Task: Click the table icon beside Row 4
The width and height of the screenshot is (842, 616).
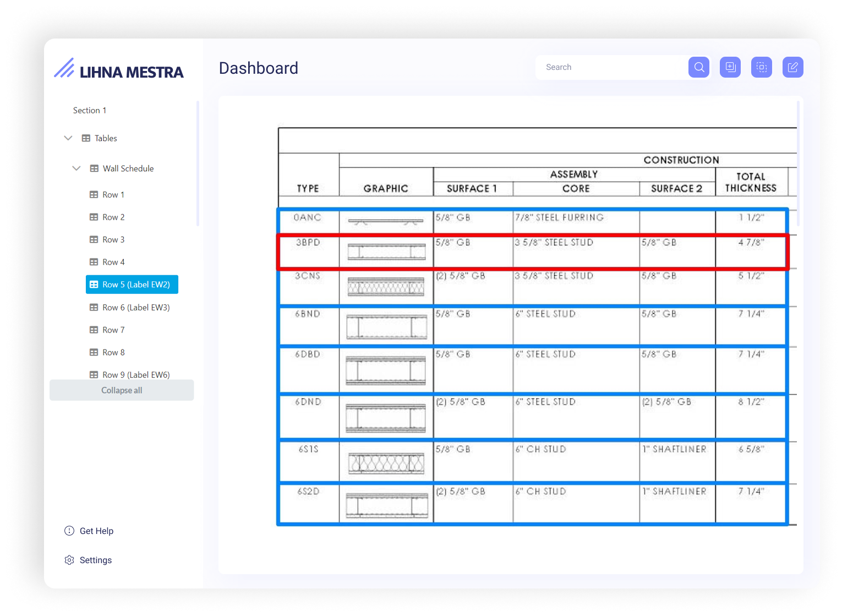Action: point(94,263)
